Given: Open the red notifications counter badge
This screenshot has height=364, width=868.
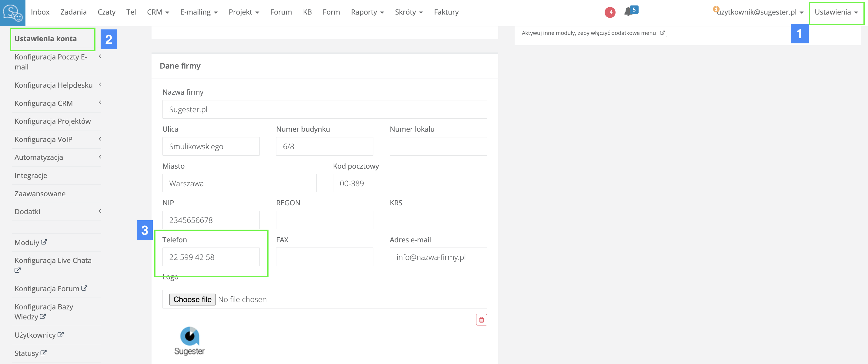Looking at the screenshot, I should (x=610, y=12).
